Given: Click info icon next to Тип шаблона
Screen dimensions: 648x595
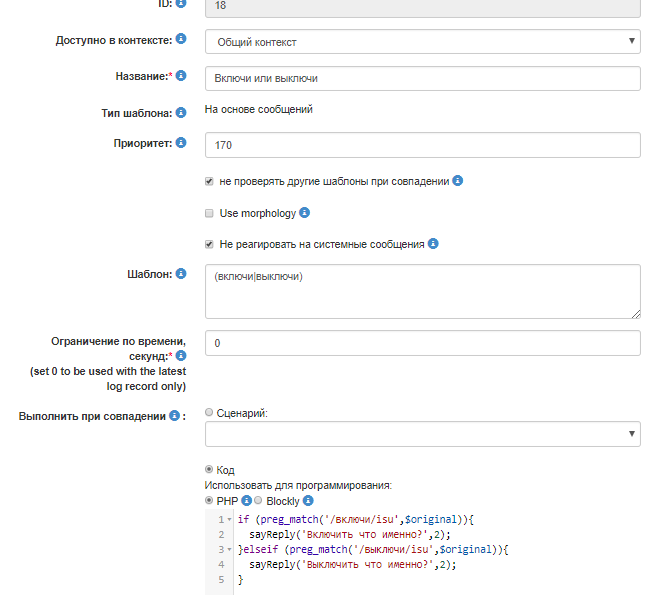Looking at the screenshot, I should (x=181, y=112).
